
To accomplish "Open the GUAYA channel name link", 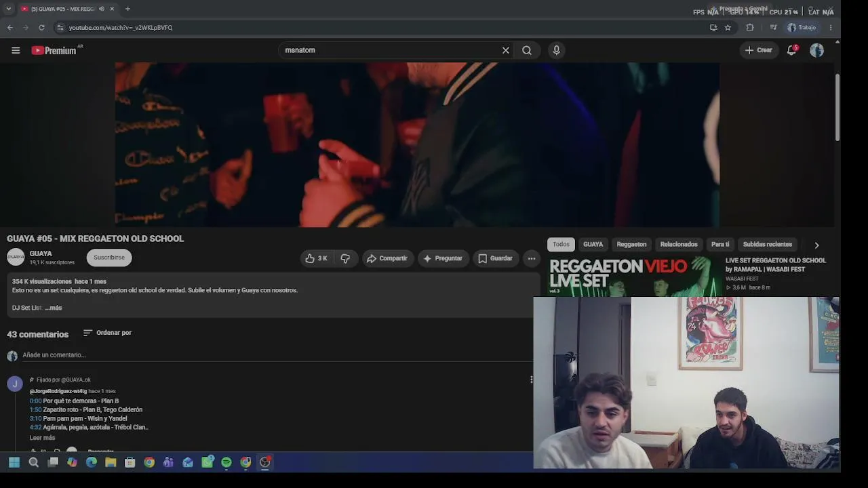I will coord(41,253).
